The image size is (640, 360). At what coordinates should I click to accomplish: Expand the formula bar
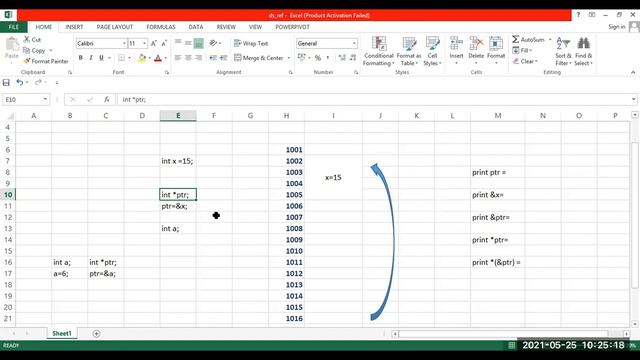[x=633, y=99]
